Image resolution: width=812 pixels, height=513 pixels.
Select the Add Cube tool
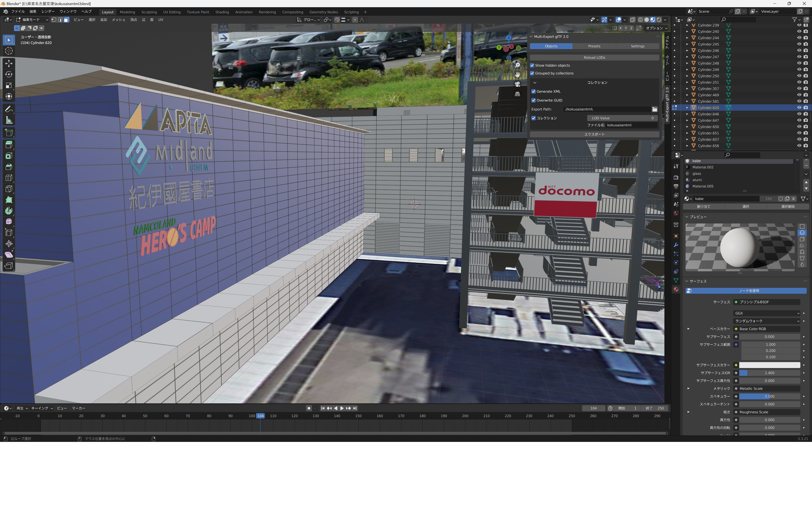coord(9,133)
